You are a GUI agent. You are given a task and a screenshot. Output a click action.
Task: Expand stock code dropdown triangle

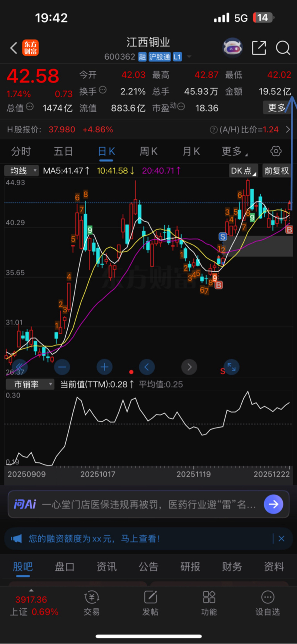pos(189,57)
